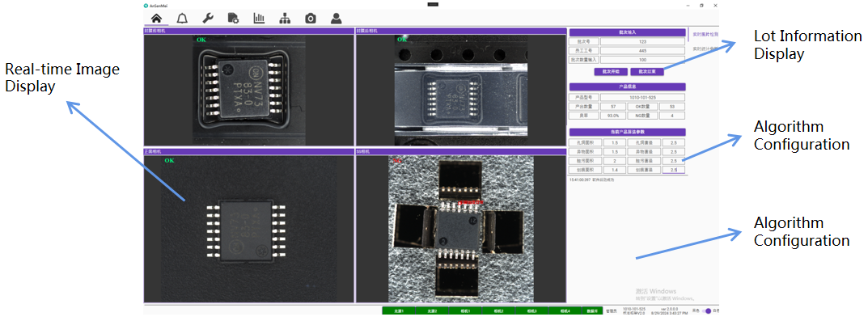Open the hierarchy network icon
The height and width of the screenshot is (321, 868).
(x=285, y=19)
